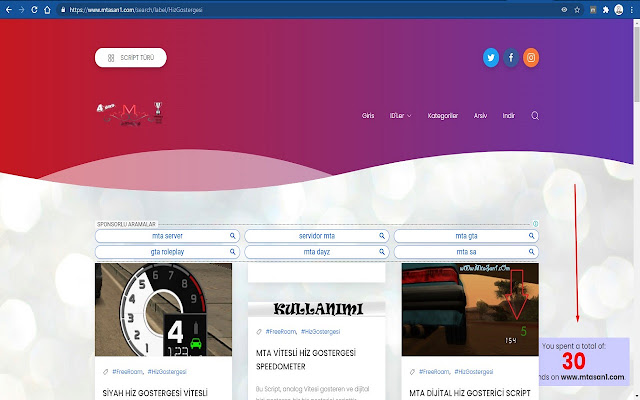Open the Giris menu item
The width and height of the screenshot is (640, 400).
pos(368,116)
